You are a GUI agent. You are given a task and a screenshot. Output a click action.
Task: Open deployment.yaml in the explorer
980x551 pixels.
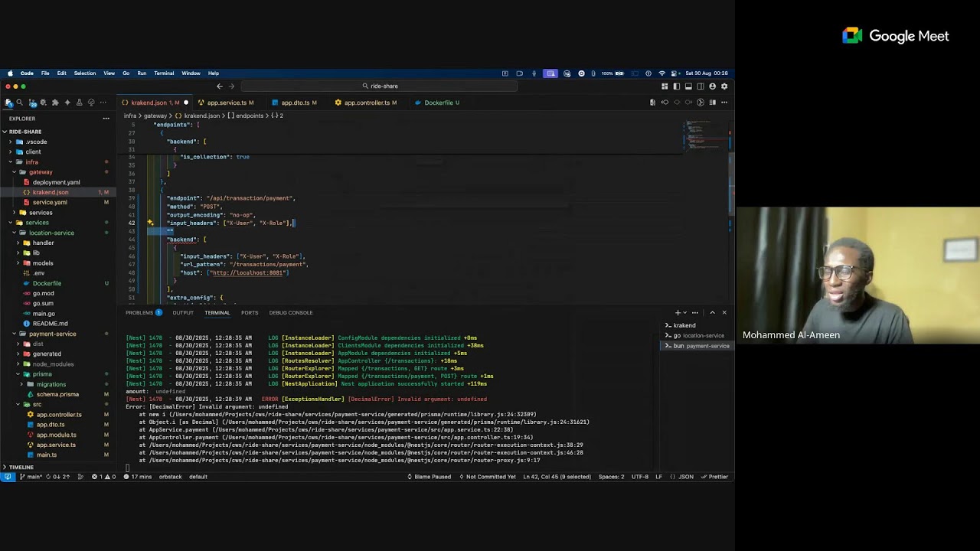click(57, 182)
